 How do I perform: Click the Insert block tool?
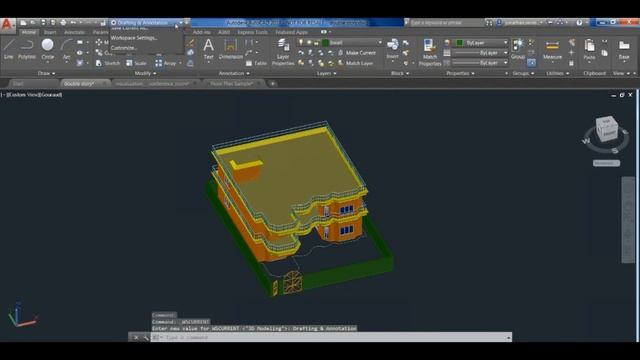393,49
